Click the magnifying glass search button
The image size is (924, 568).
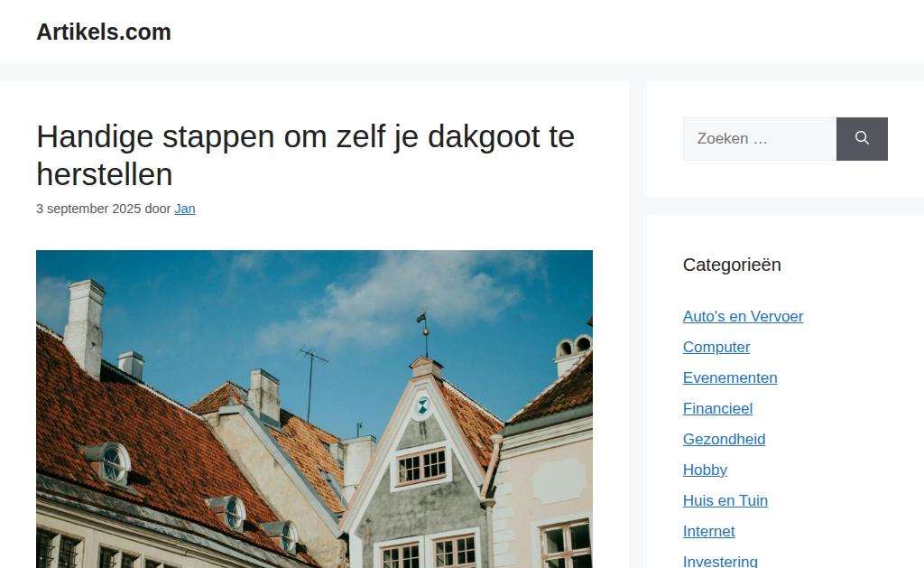(862, 138)
